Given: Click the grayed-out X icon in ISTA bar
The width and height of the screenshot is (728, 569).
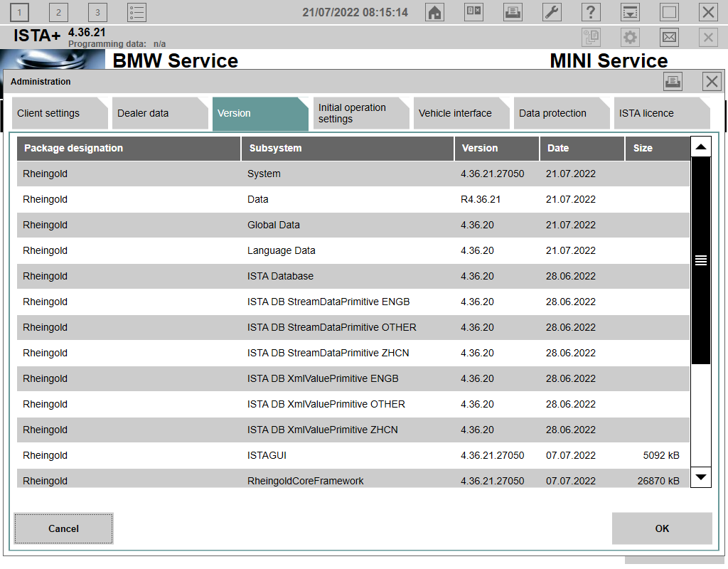Looking at the screenshot, I should pos(709,37).
